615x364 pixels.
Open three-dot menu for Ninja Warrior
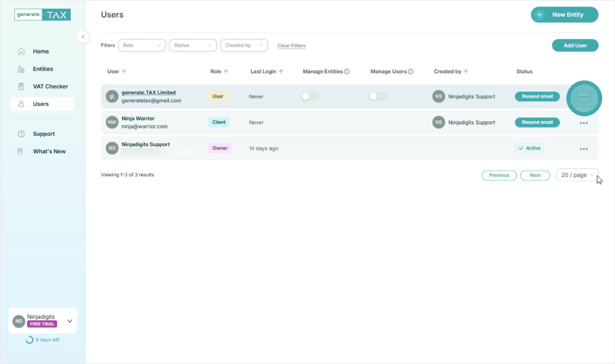[x=584, y=123]
